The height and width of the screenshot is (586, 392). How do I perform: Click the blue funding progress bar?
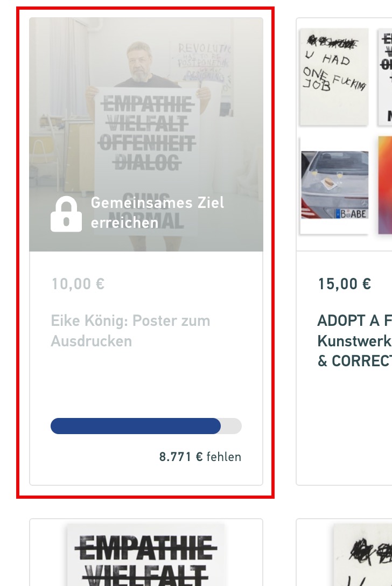(136, 426)
